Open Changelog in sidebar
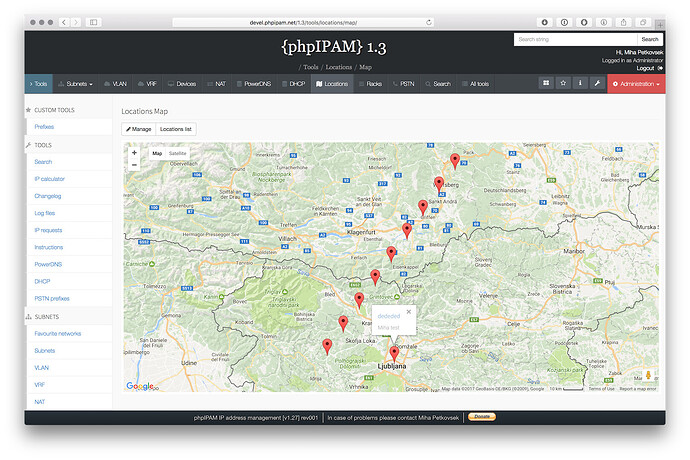Screen dimensions: 690x460 point(48,196)
